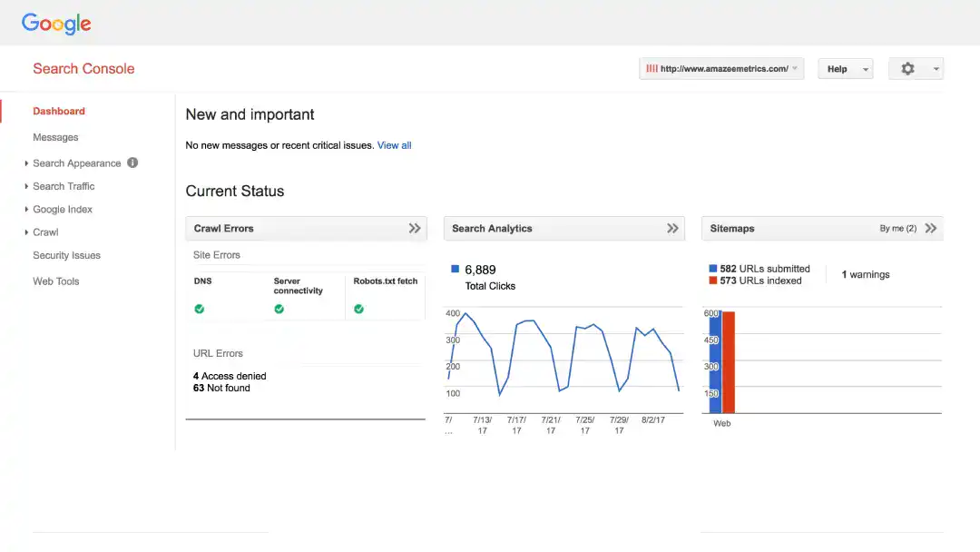Expand Crawl section in sidebar
Image resolution: width=980 pixels, height=552 pixels.
[x=26, y=232]
